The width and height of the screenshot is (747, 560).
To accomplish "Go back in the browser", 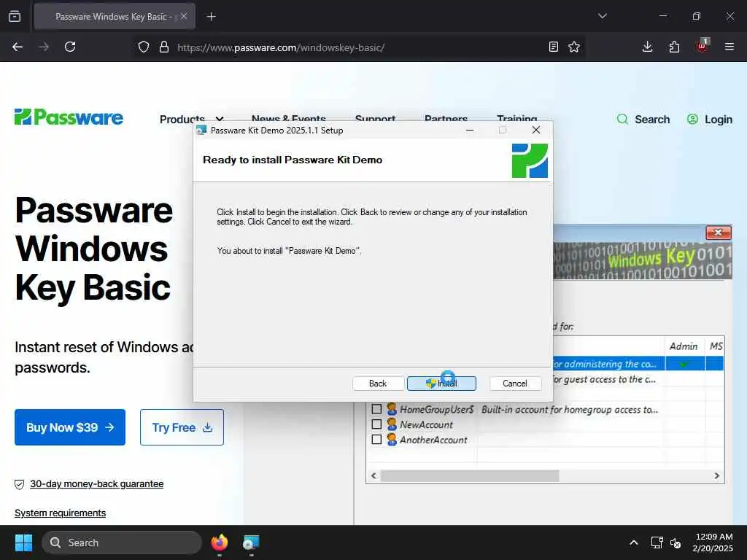I will click(x=18, y=47).
